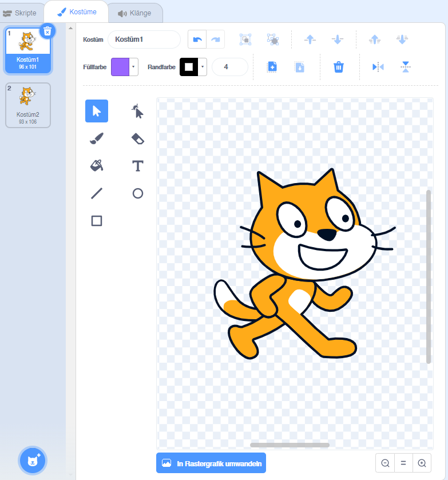Click the purple fill color swatch
The height and width of the screenshot is (480, 448).
click(120, 67)
